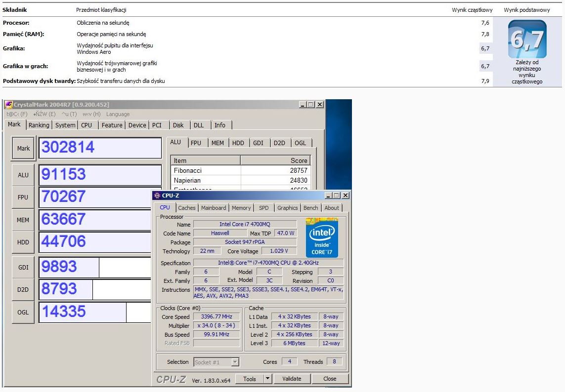Open the Device tab in CrystalMark

tap(137, 125)
